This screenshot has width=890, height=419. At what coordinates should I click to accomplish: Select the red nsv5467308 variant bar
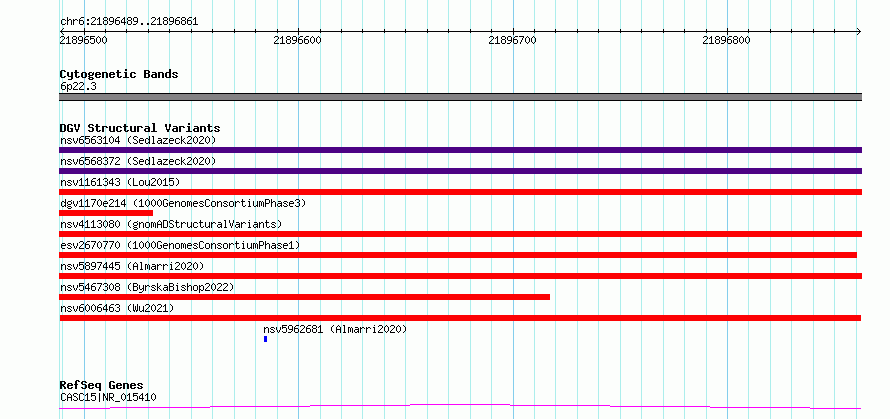click(304, 297)
